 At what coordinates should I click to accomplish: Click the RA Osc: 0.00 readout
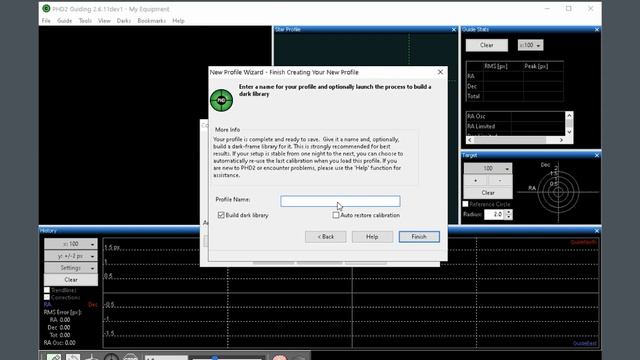pyautogui.click(x=60, y=343)
